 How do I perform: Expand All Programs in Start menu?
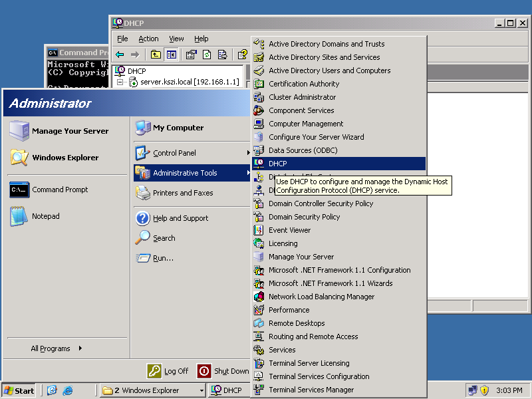[57, 348]
